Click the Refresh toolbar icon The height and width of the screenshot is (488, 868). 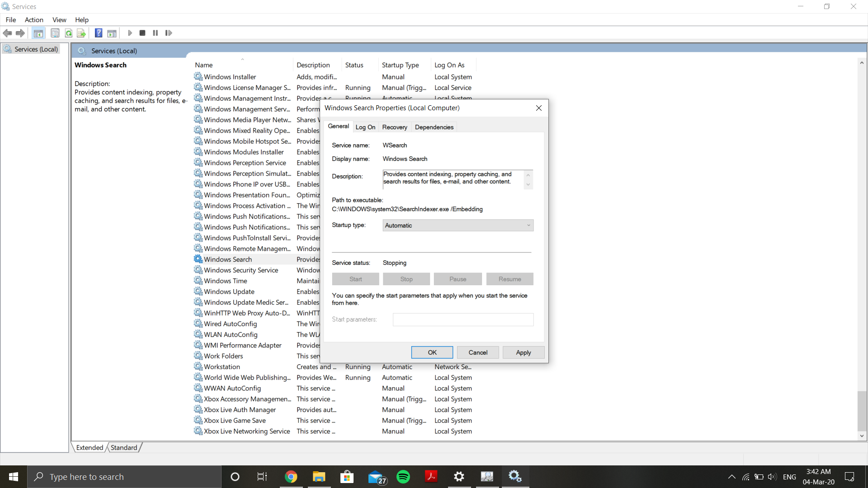[68, 33]
